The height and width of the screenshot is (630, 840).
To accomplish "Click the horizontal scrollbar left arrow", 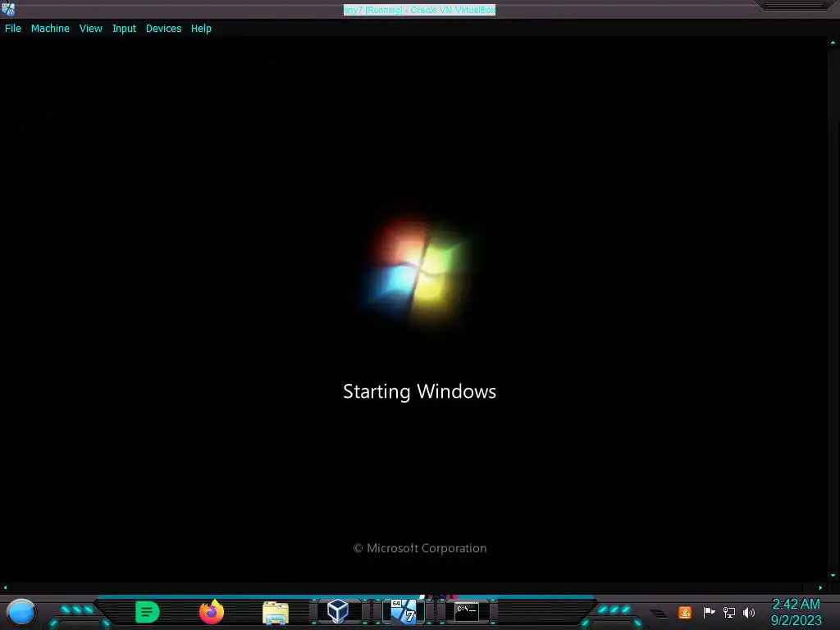I will click(6, 587).
